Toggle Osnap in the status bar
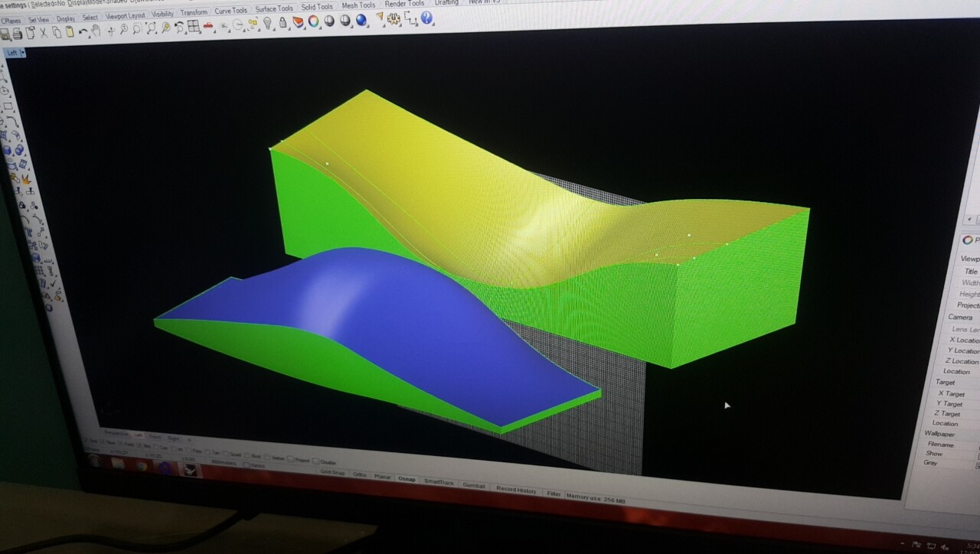Image resolution: width=980 pixels, height=554 pixels. tap(407, 479)
